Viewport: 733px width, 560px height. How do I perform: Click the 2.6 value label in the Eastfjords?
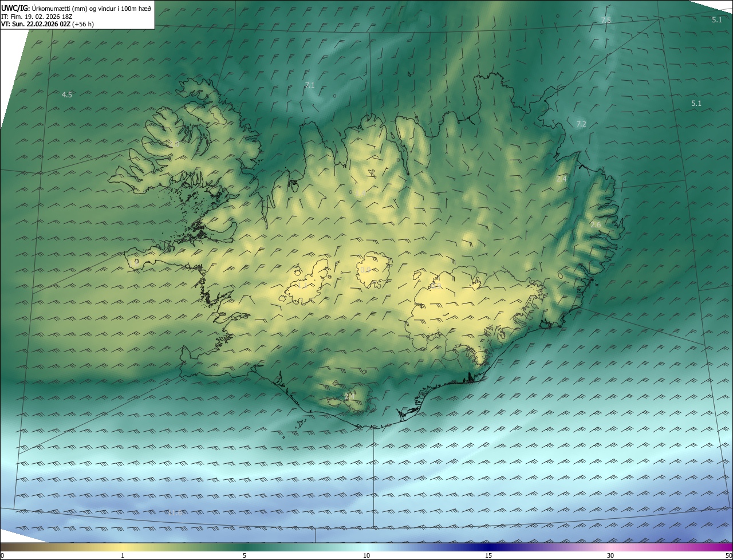tap(596, 224)
